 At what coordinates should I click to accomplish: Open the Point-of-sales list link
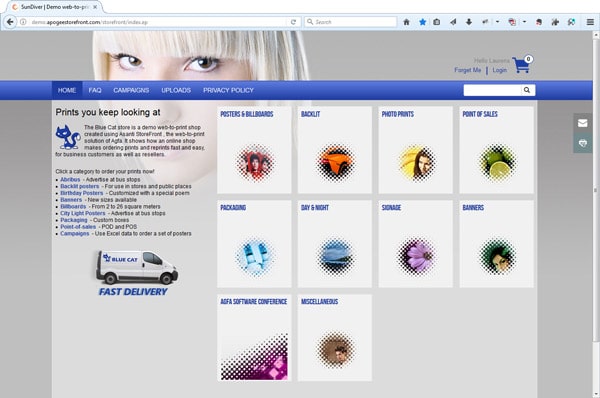click(x=78, y=227)
